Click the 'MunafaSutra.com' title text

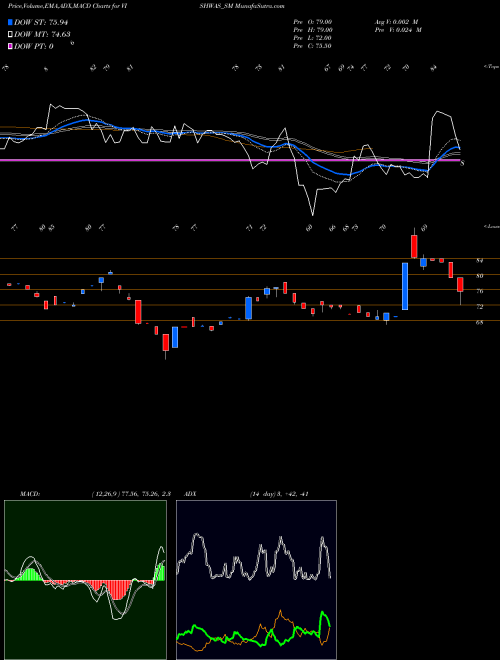coord(260,6)
